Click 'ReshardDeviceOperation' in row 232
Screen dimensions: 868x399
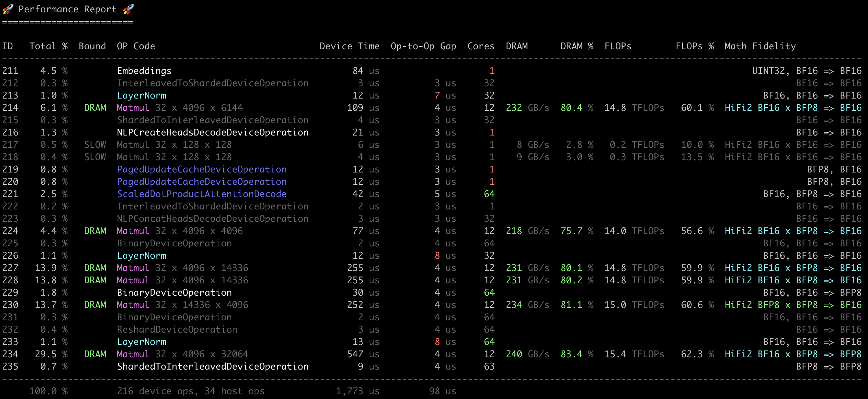177,330
